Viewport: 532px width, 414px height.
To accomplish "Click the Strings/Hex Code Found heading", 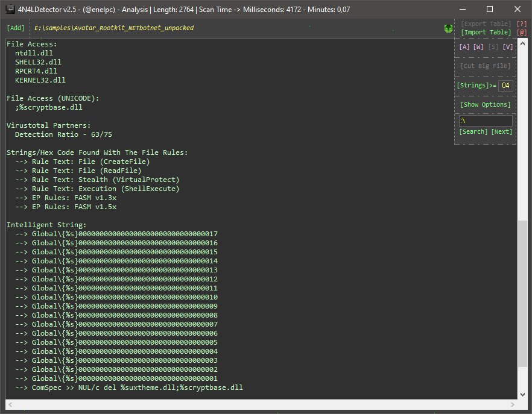I will 97,152.
